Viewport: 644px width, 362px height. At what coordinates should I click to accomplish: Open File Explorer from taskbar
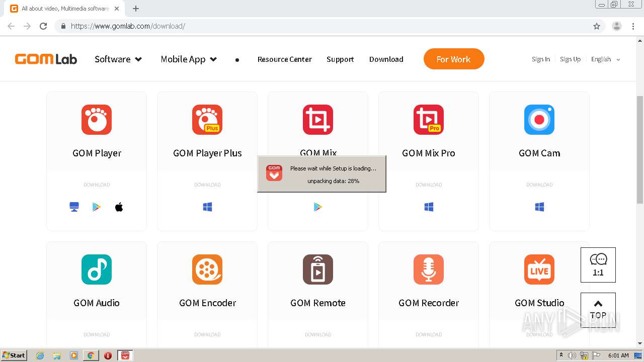pyautogui.click(x=57, y=355)
